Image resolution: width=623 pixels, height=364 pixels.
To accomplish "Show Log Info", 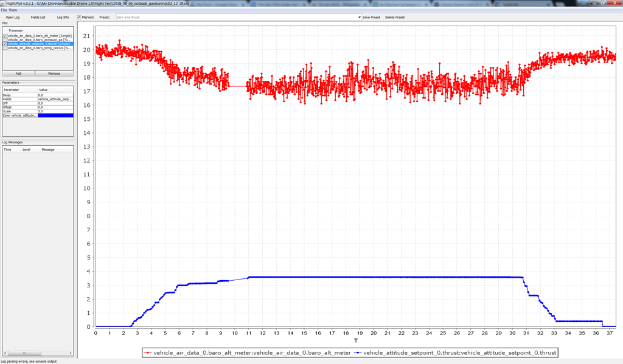I will point(63,18).
